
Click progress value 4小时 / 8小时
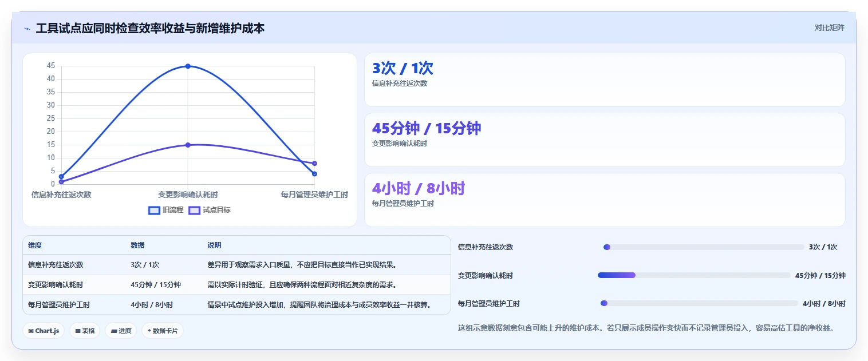[x=824, y=304]
